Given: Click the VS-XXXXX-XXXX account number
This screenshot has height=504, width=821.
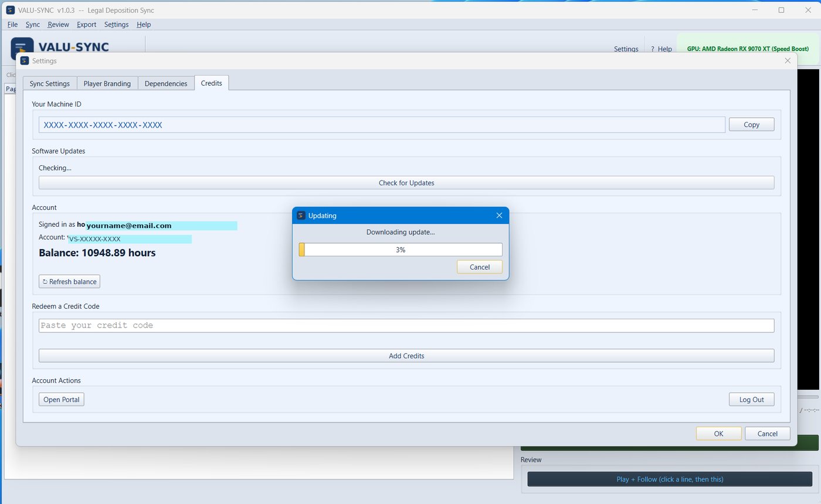Looking at the screenshot, I should (x=94, y=239).
